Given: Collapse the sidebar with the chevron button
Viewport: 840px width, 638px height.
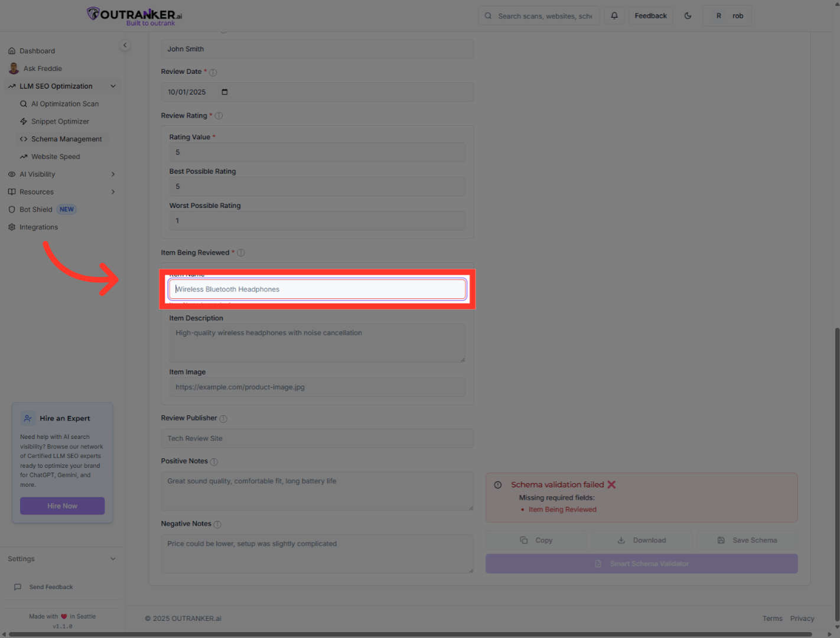Looking at the screenshot, I should pos(125,45).
